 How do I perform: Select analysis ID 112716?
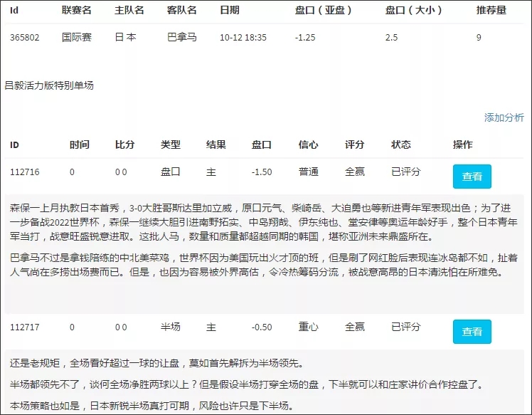(24, 172)
